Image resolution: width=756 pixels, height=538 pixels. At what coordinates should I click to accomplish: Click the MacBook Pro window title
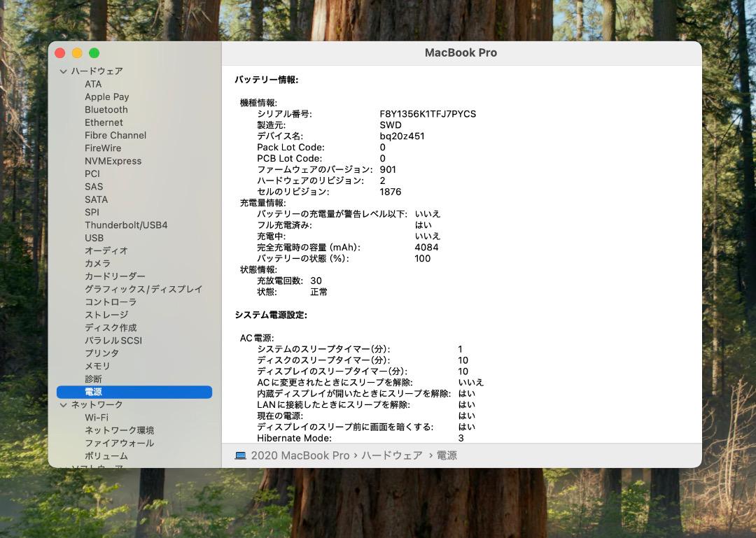tap(461, 53)
